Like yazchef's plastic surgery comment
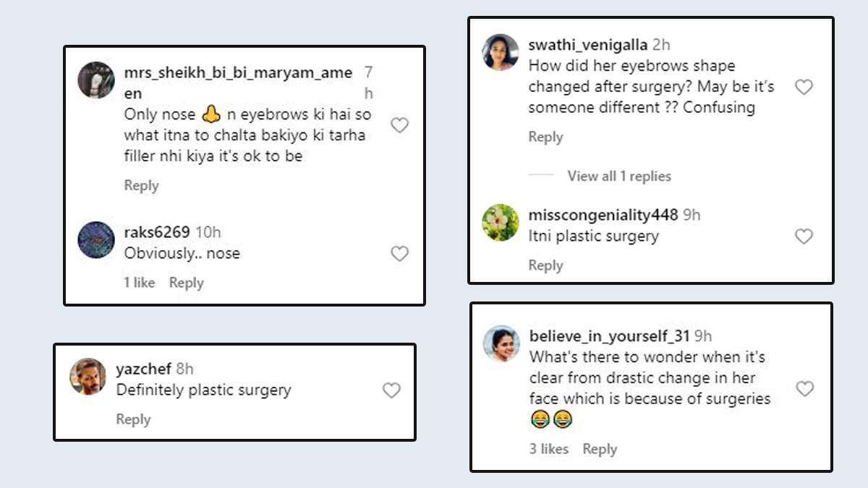Image resolution: width=868 pixels, height=488 pixels. pos(391,390)
